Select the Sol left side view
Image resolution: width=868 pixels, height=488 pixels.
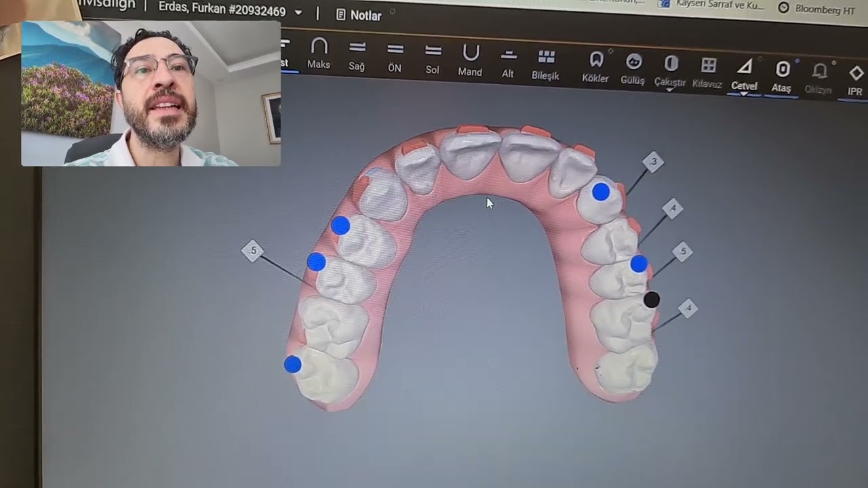point(433,60)
